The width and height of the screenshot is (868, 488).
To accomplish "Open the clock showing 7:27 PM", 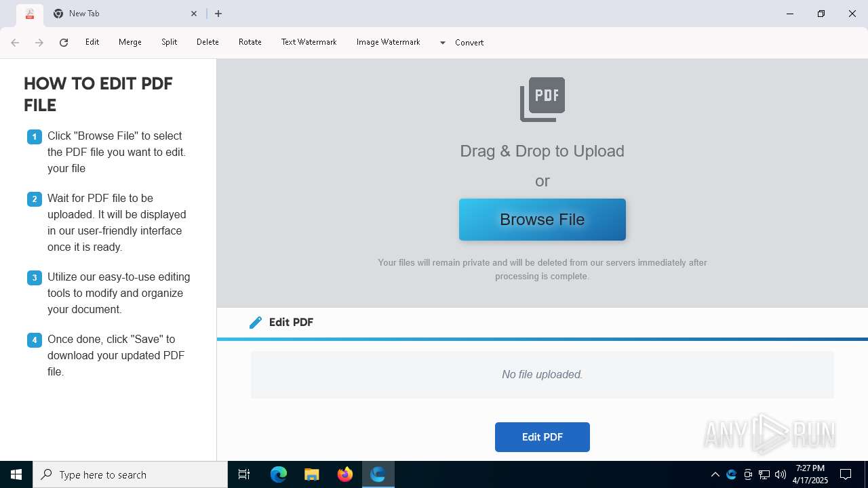I will pos(810,474).
